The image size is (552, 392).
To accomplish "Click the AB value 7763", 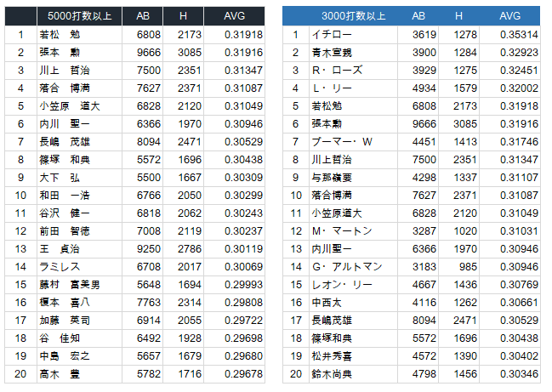I will (x=149, y=303).
